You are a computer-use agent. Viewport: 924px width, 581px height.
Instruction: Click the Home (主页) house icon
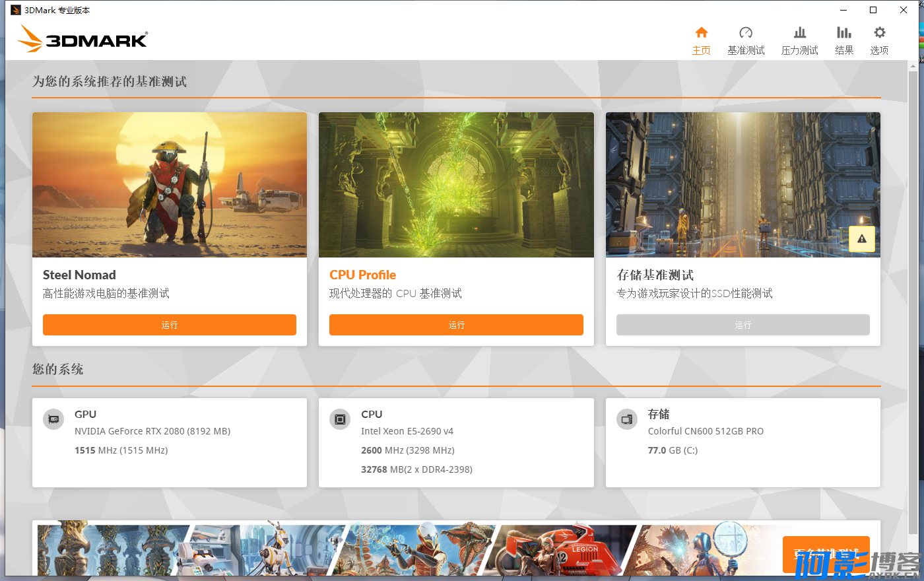(x=701, y=32)
